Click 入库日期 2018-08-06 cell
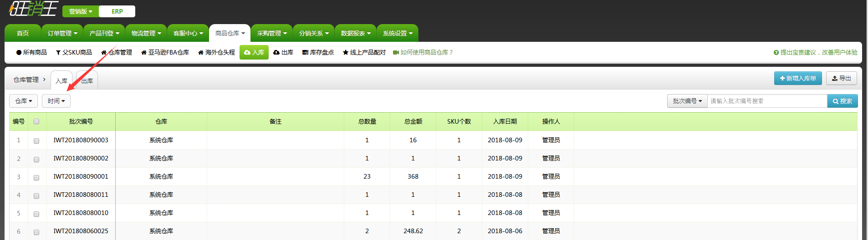Image resolution: width=868 pixels, height=240 pixels. (505, 231)
